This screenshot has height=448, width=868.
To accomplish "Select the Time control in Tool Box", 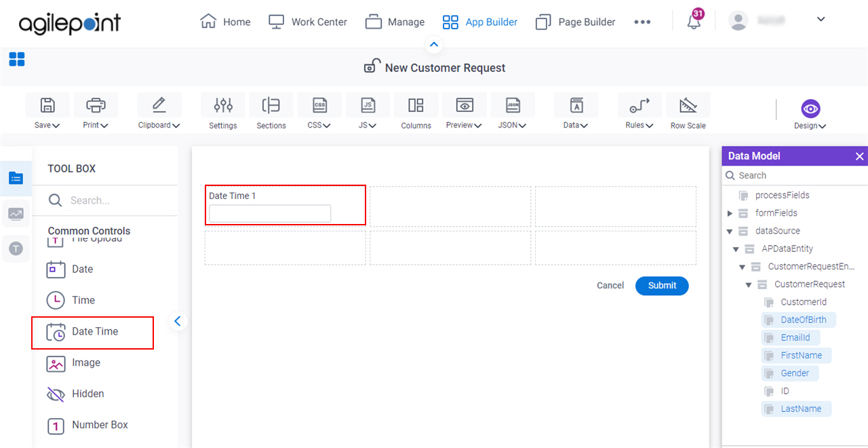I will [71, 300].
